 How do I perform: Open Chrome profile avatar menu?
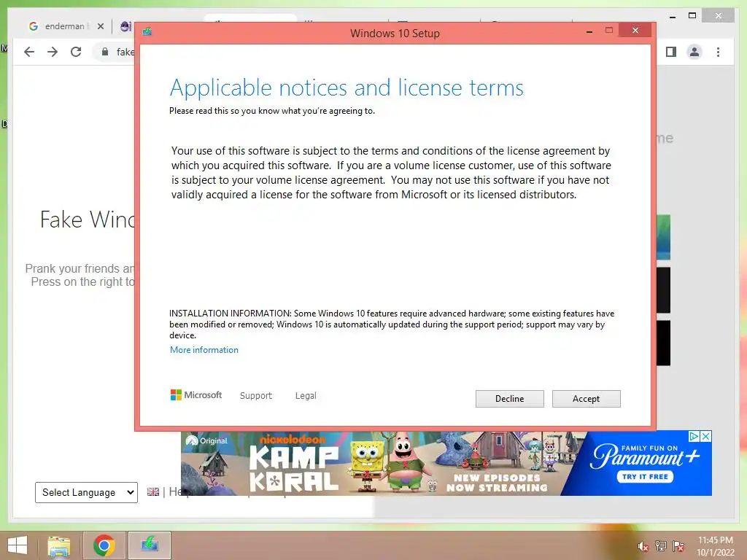click(694, 52)
